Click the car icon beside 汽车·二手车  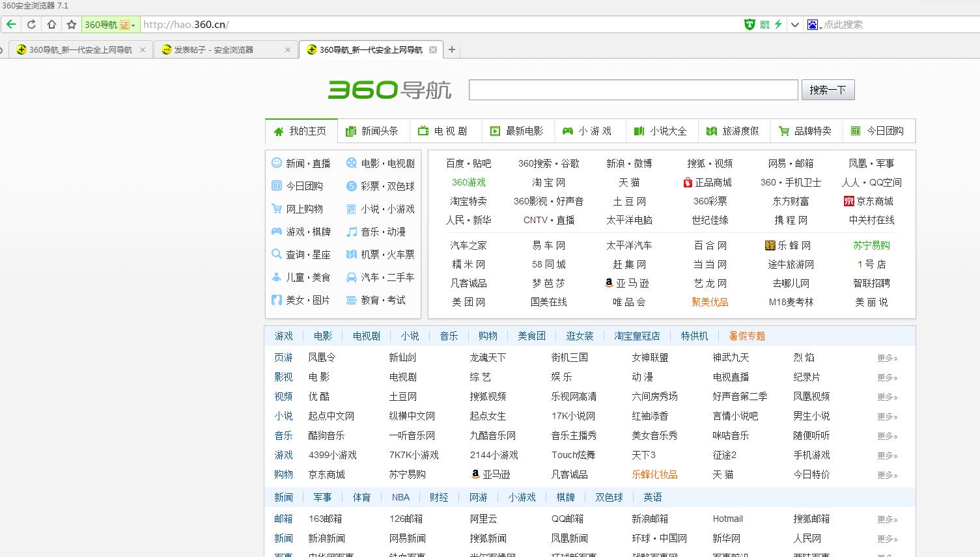pos(352,277)
